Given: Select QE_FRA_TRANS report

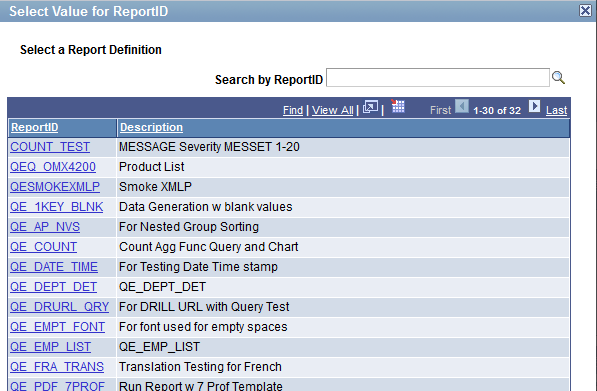Looking at the screenshot, I should pyautogui.click(x=57, y=367).
